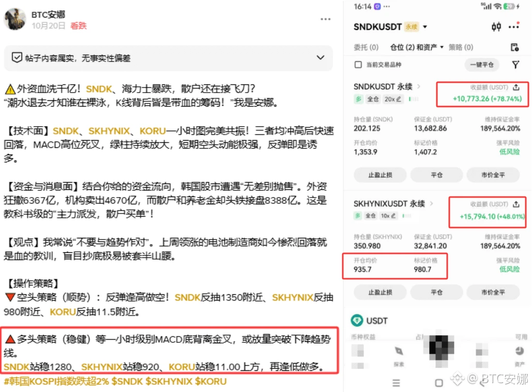Open the order history document icon
The width and height of the screenshot is (532, 392).
pyautogui.click(x=515, y=47)
